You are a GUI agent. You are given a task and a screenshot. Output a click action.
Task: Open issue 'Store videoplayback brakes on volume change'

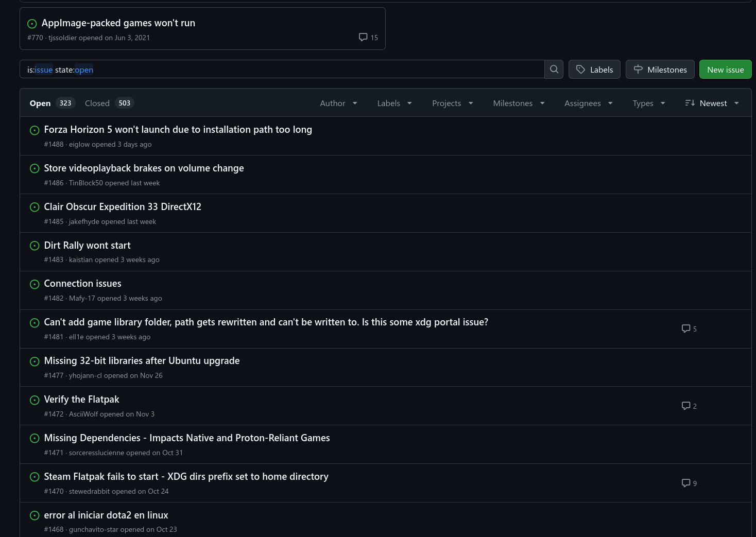(144, 168)
